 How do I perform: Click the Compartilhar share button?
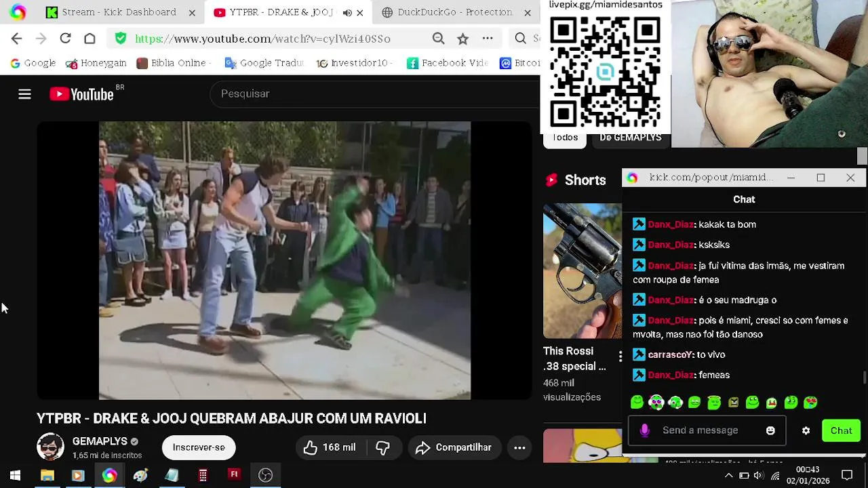click(x=453, y=447)
